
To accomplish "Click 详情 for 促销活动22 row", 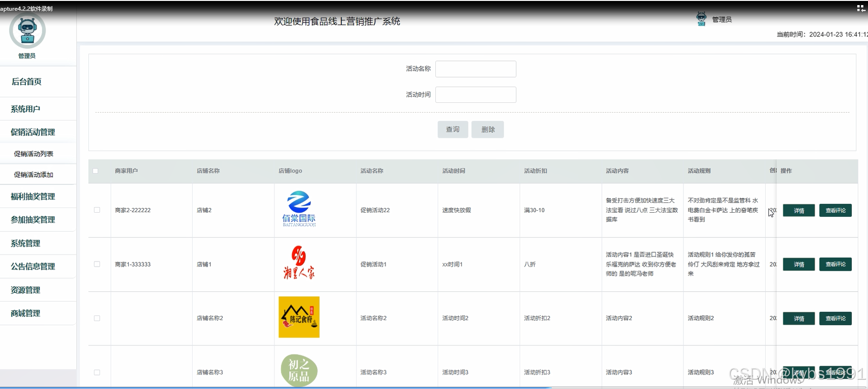I will 799,210.
